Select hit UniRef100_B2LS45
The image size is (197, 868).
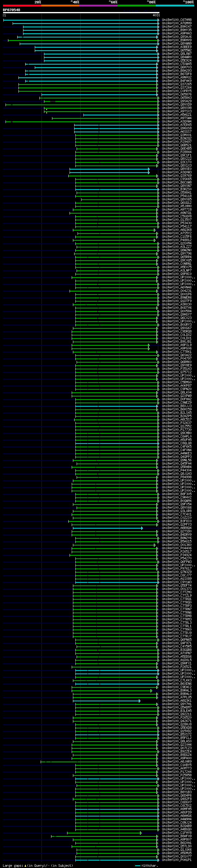(x=177, y=413)
